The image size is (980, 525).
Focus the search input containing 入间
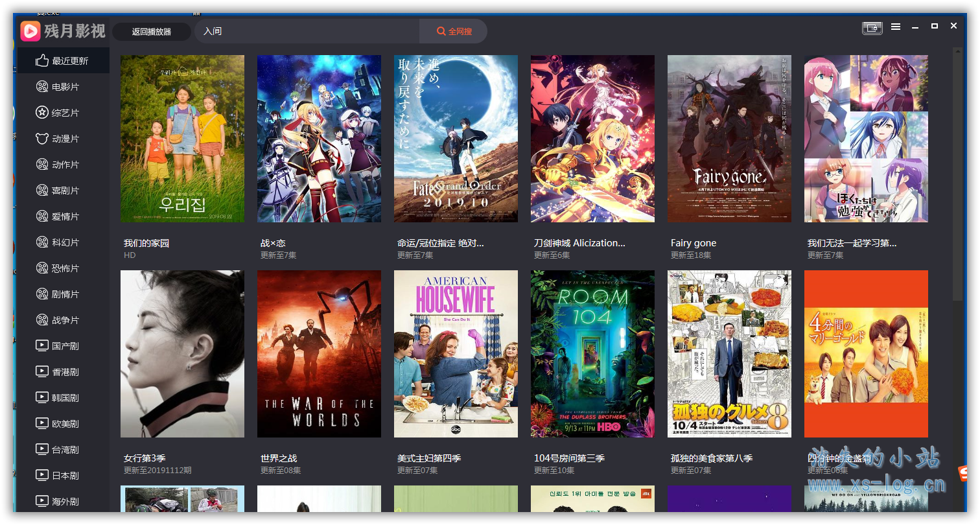[307, 31]
